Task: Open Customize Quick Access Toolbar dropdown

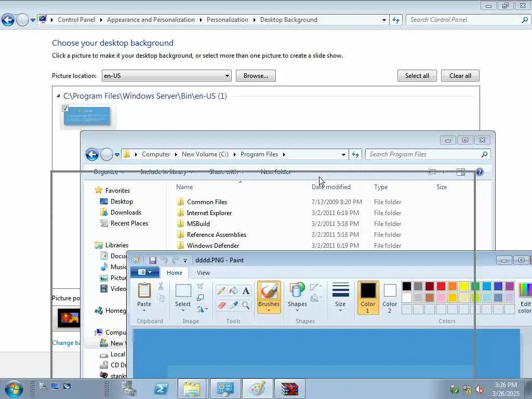Action: [185, 261]
